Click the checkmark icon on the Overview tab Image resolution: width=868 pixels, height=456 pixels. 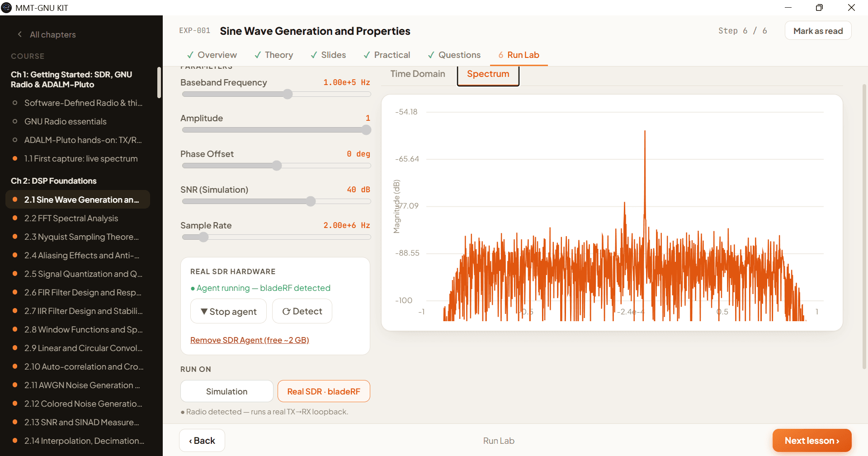tap(190, 55)
